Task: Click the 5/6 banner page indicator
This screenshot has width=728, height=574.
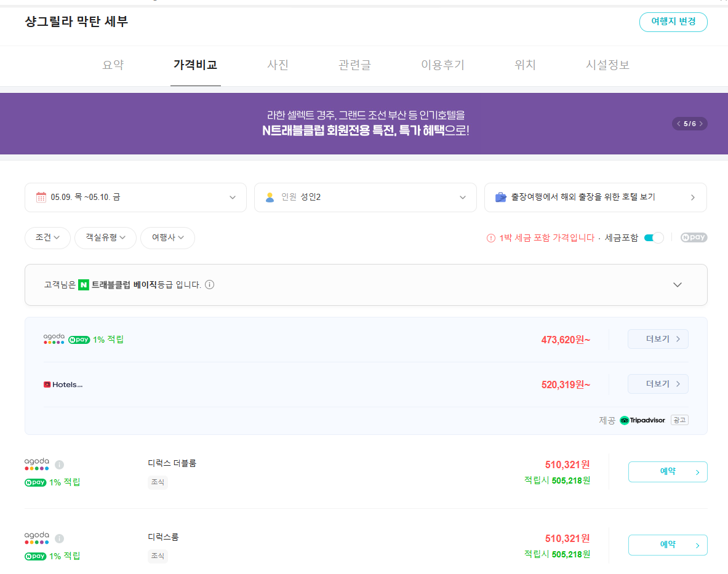Action: point(690,124)
